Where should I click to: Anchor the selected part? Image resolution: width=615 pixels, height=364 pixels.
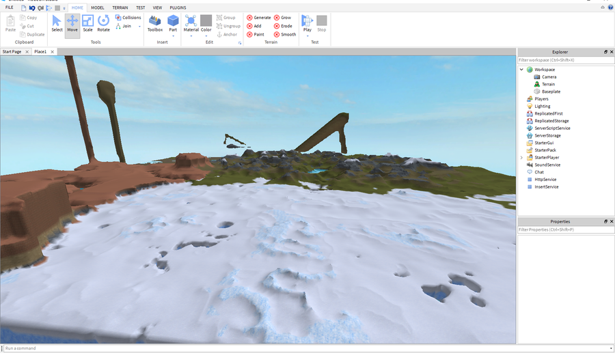point(227,34)
